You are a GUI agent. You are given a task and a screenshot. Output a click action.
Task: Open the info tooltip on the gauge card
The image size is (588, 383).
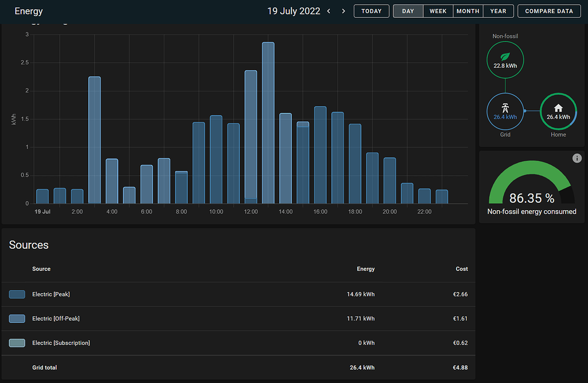[577, 158]
